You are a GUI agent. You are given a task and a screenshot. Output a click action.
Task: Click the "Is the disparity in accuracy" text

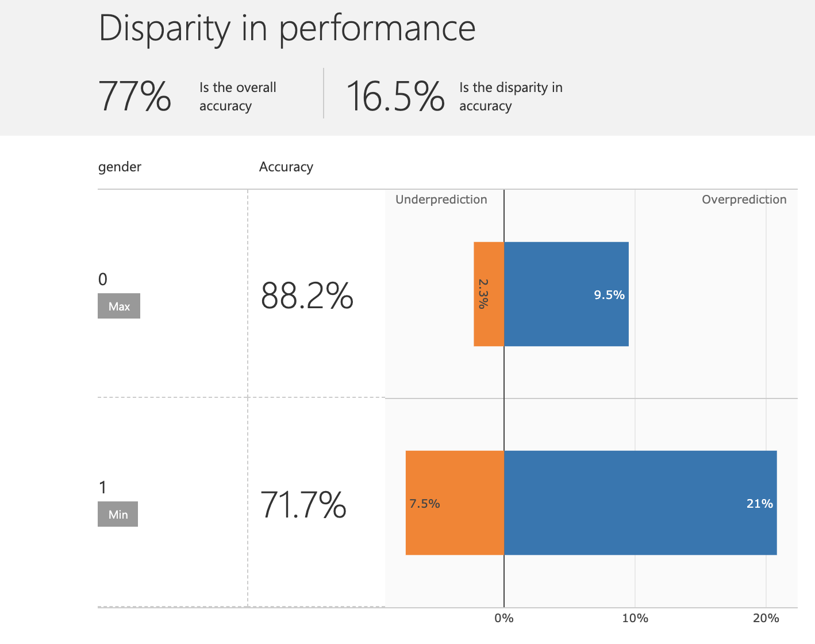510,97
